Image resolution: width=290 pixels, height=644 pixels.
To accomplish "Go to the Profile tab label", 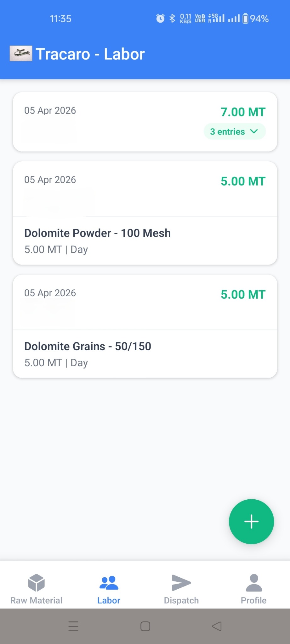I will [x=254, y=600].
